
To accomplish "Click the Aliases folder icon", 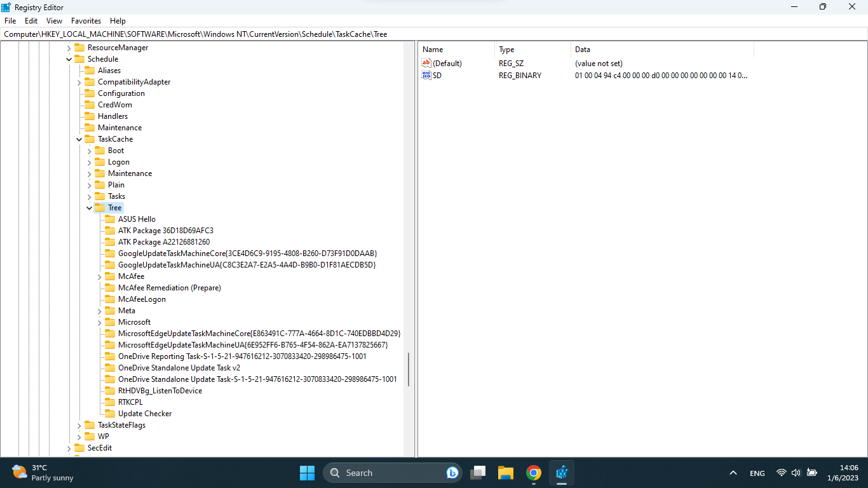I will click(x=90, y=71).
